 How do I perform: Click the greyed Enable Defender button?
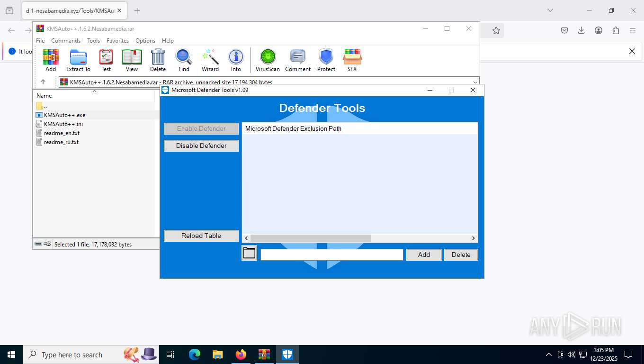click(x=201, y=128)
